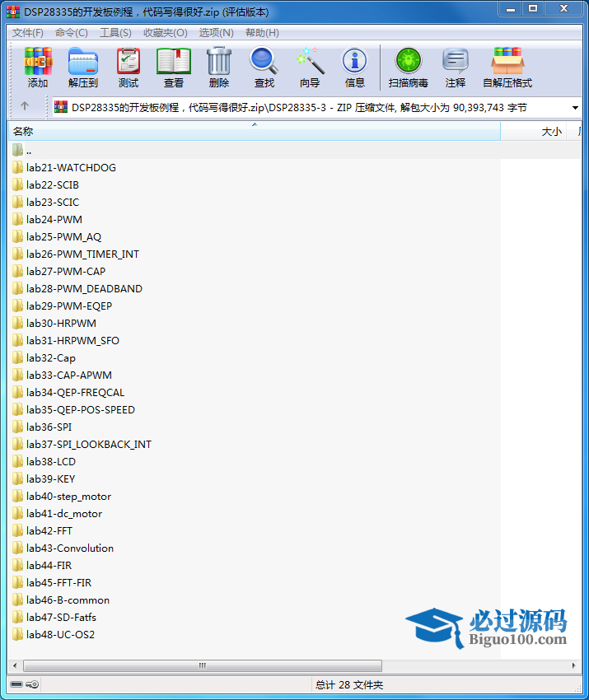Click the Add (添加) toolbar icon

tap(38, 67)
